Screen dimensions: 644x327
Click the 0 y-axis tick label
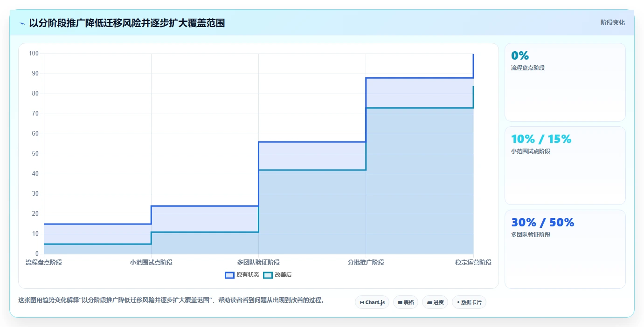click(x=37, y=254)
